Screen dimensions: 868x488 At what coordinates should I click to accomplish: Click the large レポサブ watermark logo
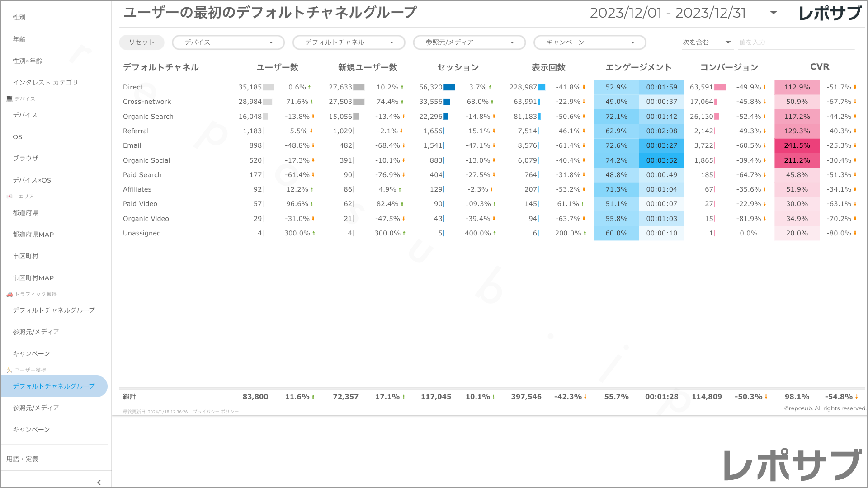[793, 465]
